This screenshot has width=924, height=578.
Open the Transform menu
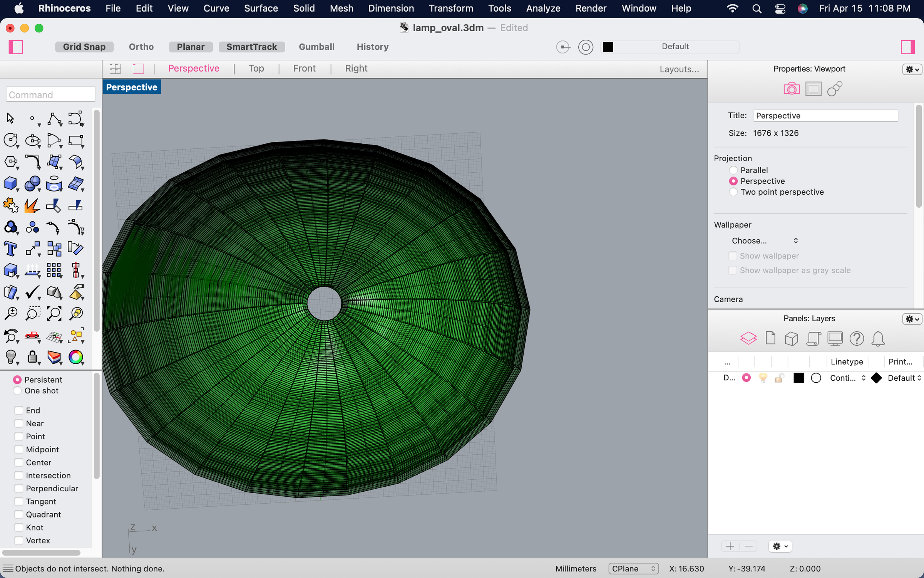(x=450, y=8)
